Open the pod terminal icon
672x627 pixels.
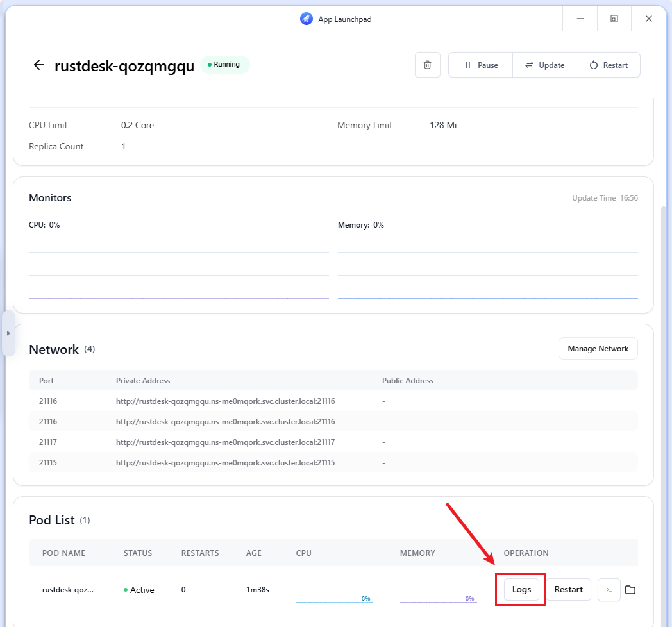609,590
